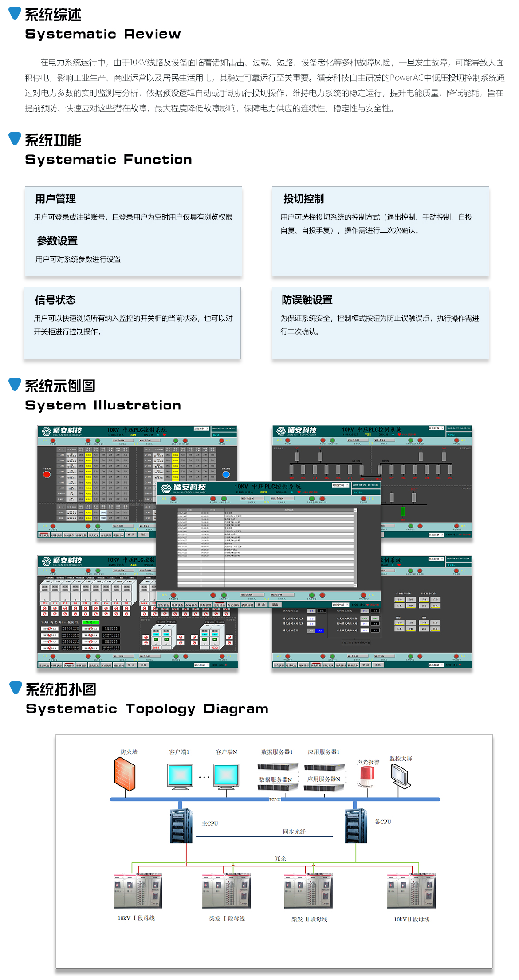This screenshot has height=980, width=519.
Task: Click the 应用服务器N rack server icon
Action: point(324,788)
